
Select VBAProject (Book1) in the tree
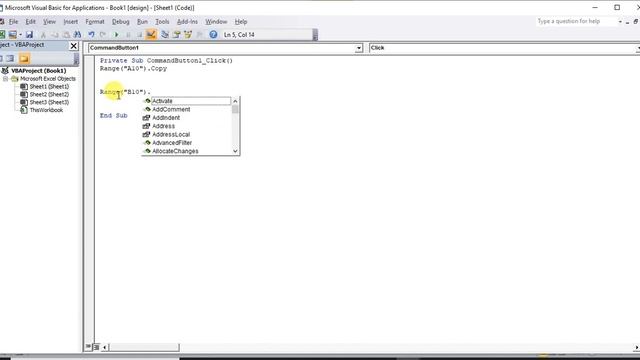pyautogui.click(x=38, y=71)
